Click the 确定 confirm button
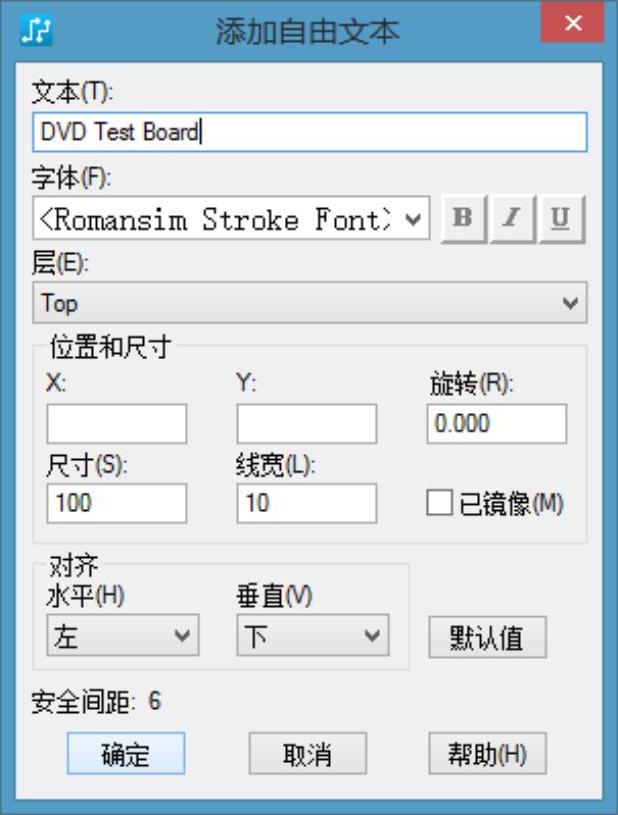618x815 pixels. [x=126, y=754]
